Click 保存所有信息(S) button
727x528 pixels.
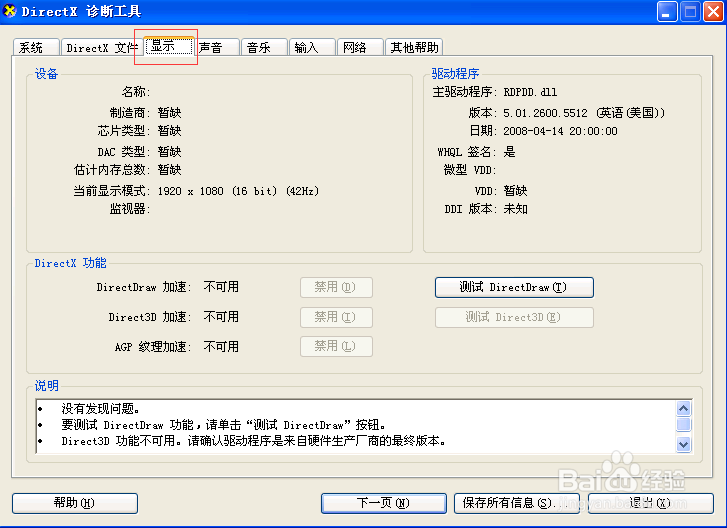click(517, 503)
